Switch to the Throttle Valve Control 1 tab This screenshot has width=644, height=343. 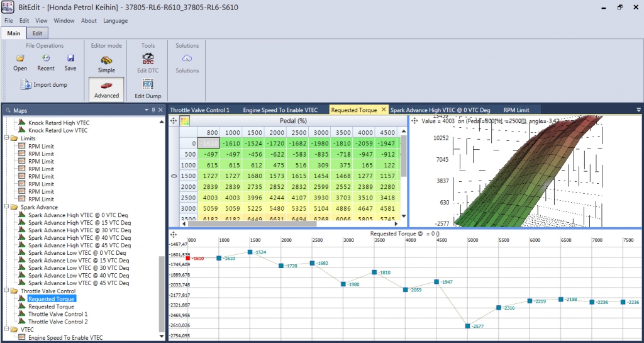[199, 110]
